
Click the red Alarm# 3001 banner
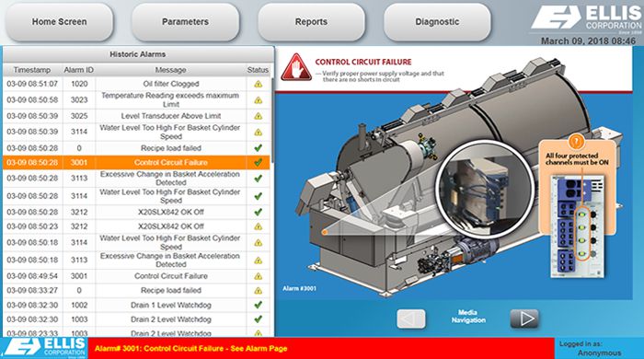(x=321, y=348)
